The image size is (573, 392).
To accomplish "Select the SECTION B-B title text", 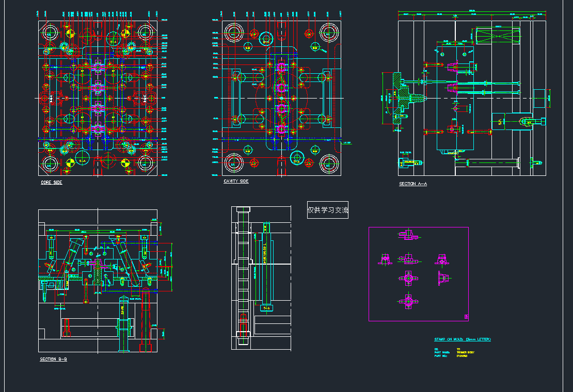I will (53, 359).
